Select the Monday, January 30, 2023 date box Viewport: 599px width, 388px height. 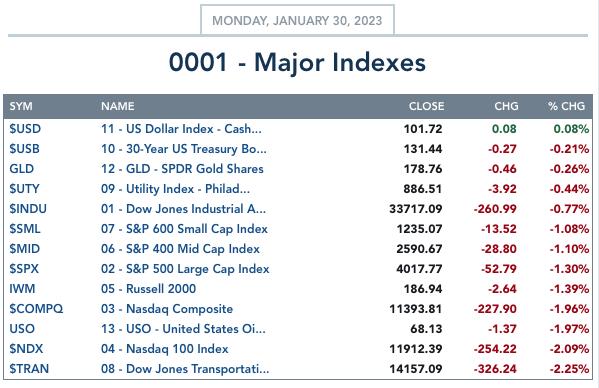(297, 20)
